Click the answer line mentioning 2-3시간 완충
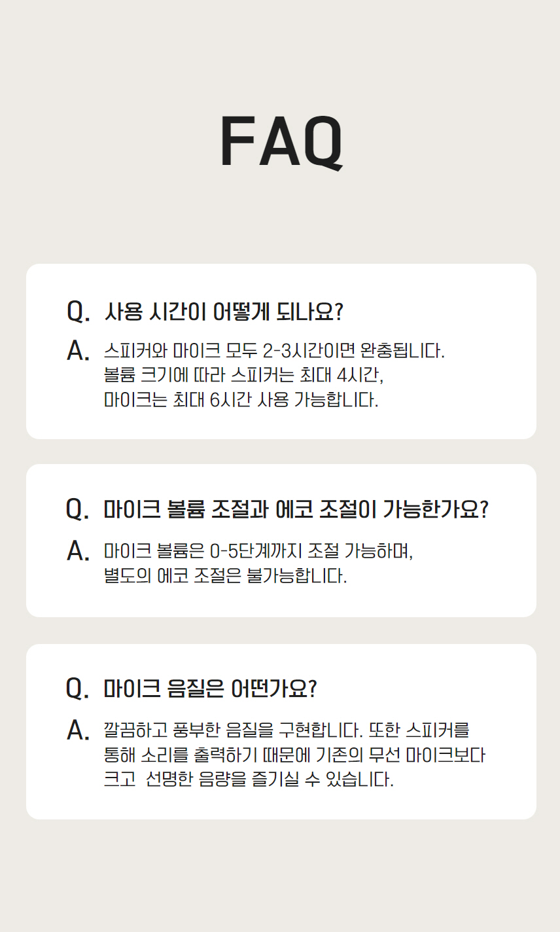560x932 pixels. [274, 350]
